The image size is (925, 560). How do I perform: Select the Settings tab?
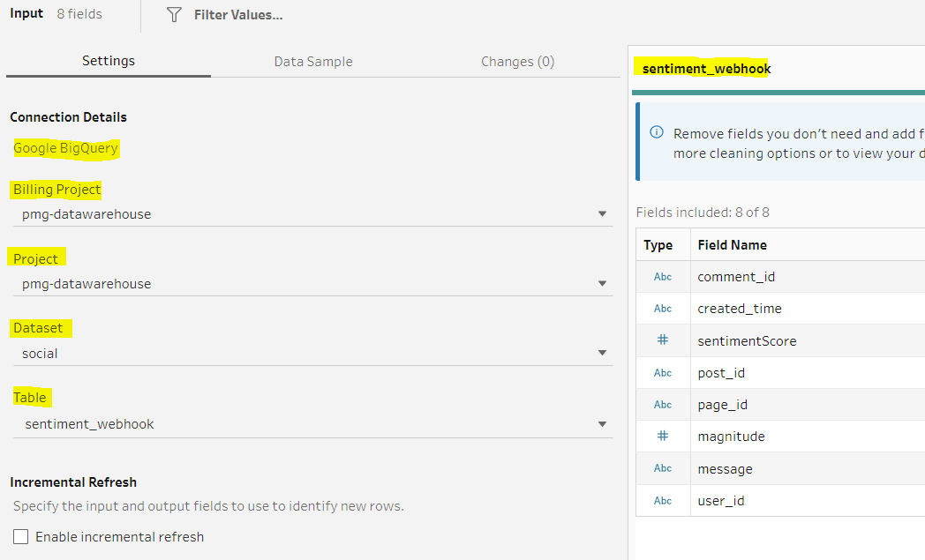point(109,61)
